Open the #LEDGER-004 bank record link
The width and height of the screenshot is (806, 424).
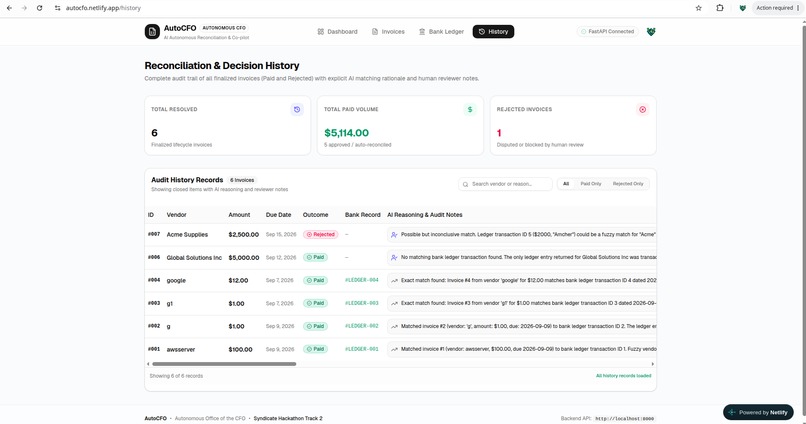point(361,280)
